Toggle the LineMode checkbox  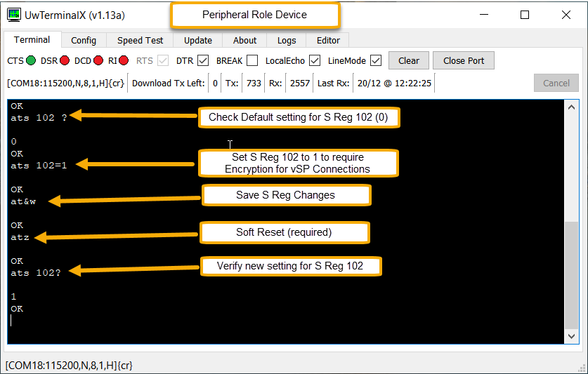[x=376, y=60]
